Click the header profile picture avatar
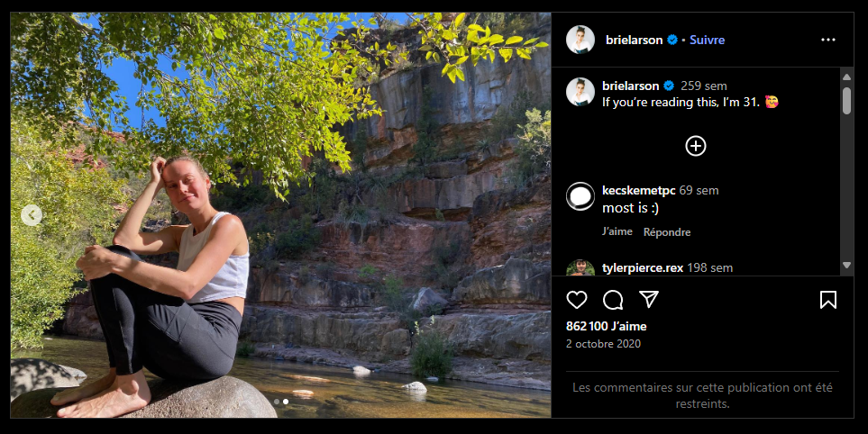 (x=580, y=40)
